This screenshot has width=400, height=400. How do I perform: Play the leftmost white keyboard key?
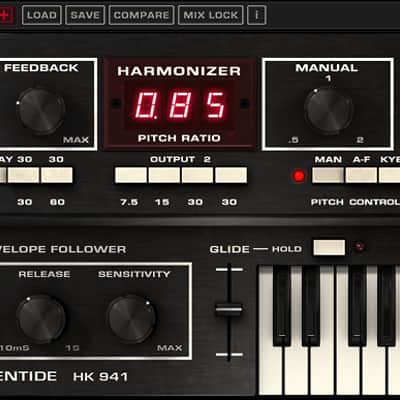272,370
